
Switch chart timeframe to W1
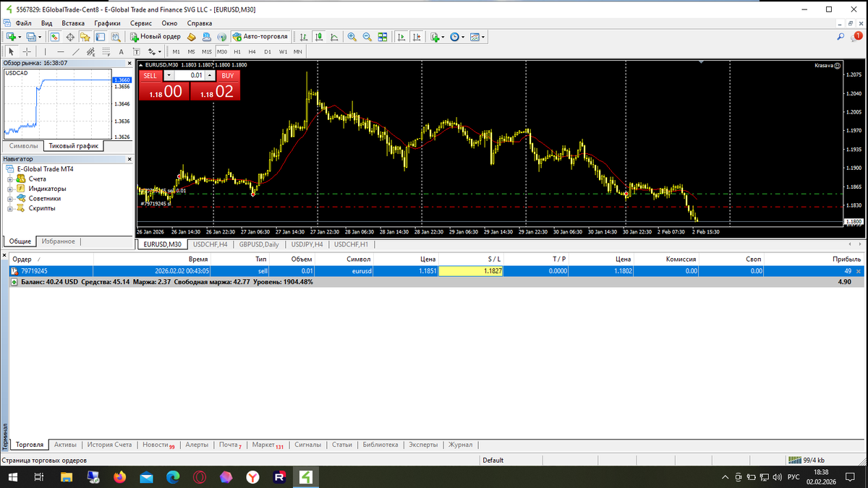pyautogui.click(x=283, y=51)
